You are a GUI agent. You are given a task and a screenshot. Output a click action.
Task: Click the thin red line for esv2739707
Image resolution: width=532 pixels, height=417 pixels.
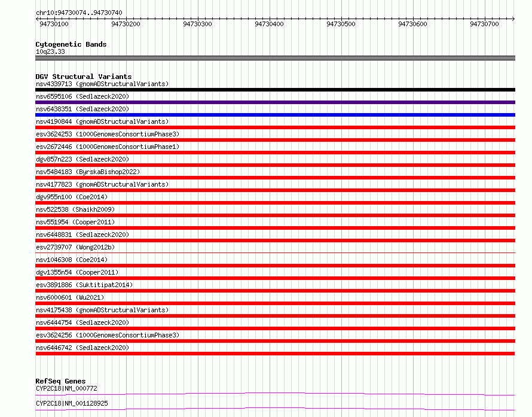coord(275,252)
